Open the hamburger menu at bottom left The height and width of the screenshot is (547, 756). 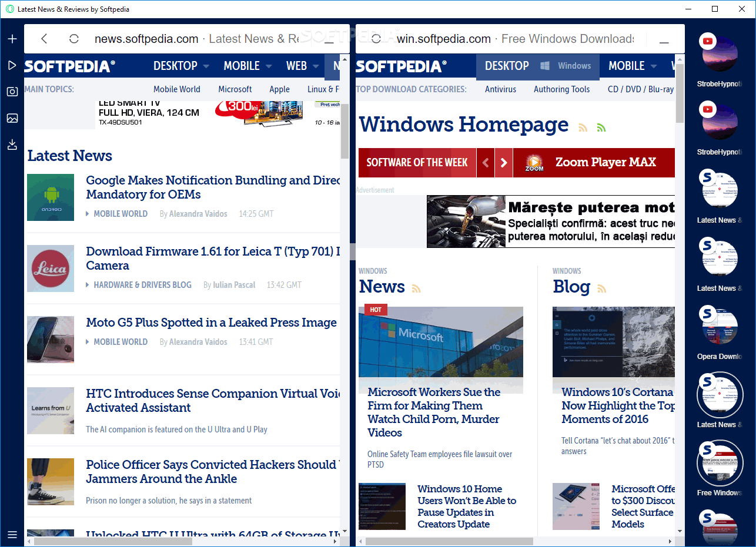pyautogui.click(x=12, y=535)
